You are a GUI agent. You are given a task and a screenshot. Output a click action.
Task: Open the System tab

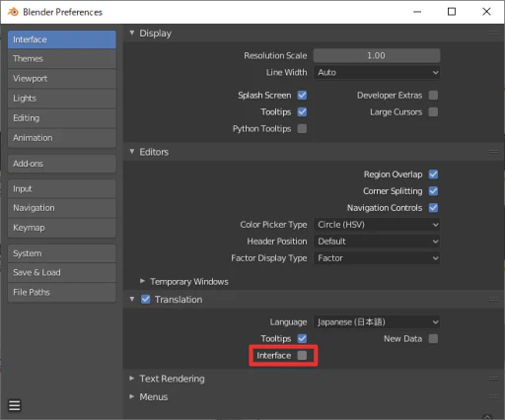pos(62,253)
